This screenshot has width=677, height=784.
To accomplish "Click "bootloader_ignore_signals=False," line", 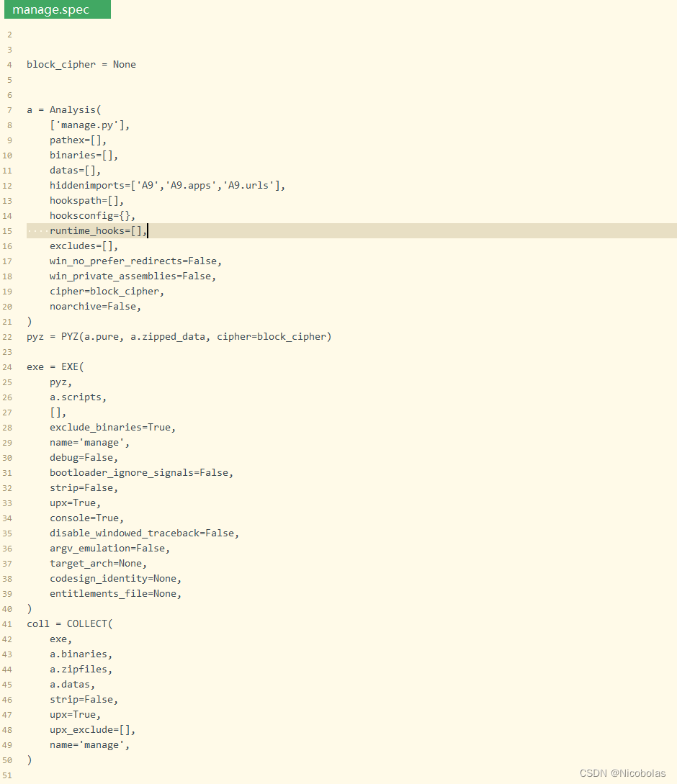I will [x=141, y=472].
